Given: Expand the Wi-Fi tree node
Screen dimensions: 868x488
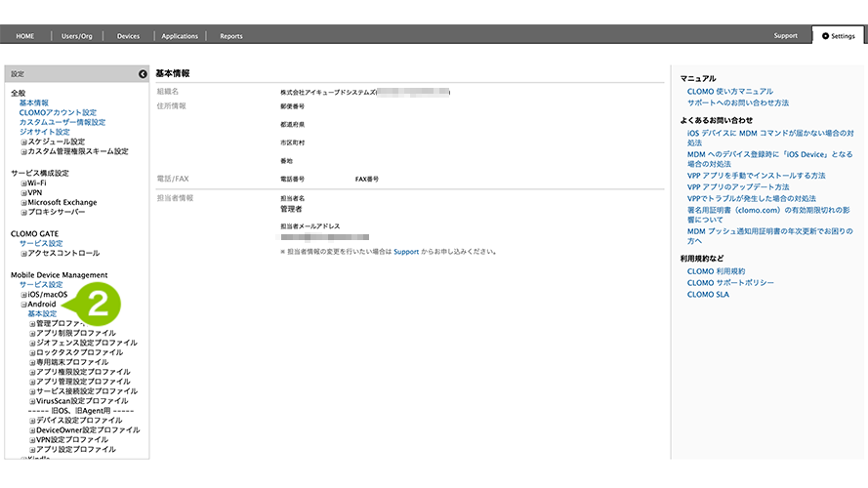Looking at the screenshot, I should (x=23, y=183).
